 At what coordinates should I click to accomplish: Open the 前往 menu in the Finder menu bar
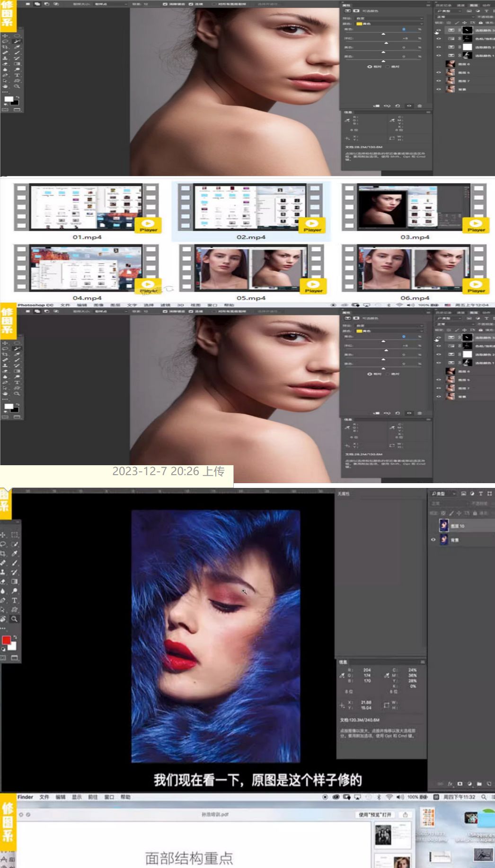pos(93,797)
